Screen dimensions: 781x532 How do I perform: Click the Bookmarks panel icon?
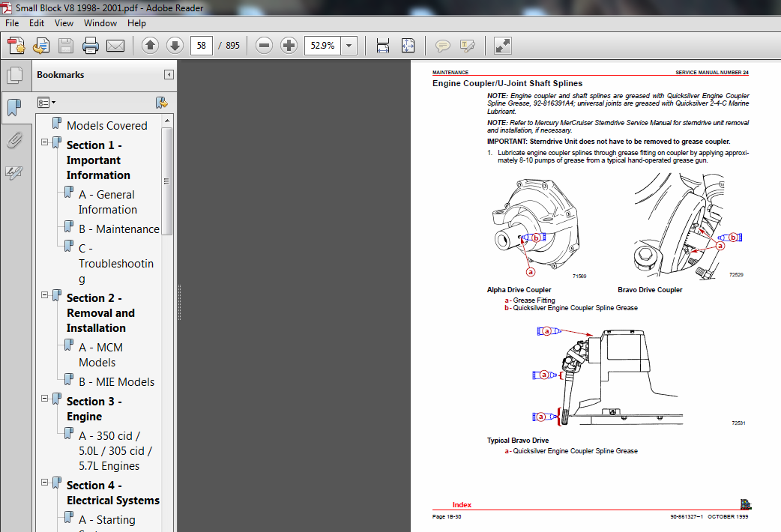click(14, 106)
